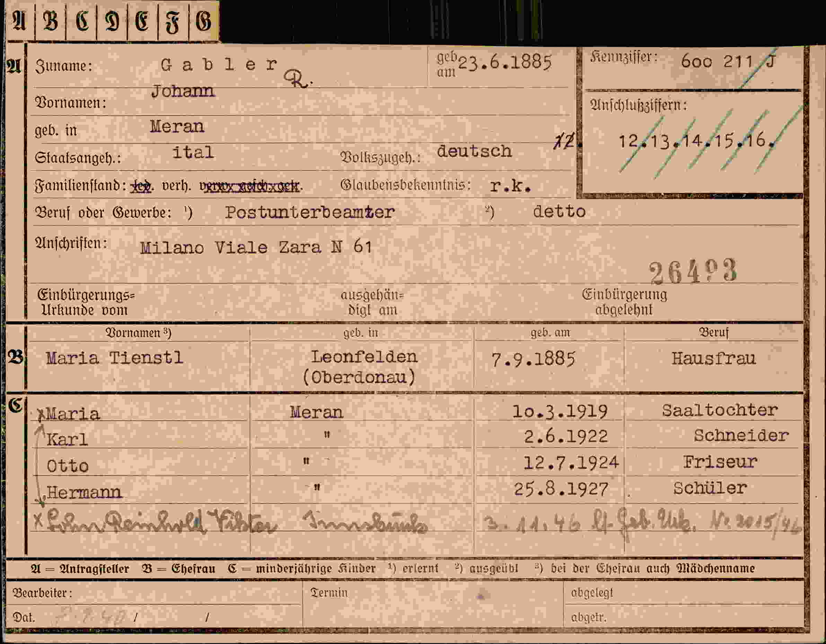Click birth date 25.8.1927

561,489
